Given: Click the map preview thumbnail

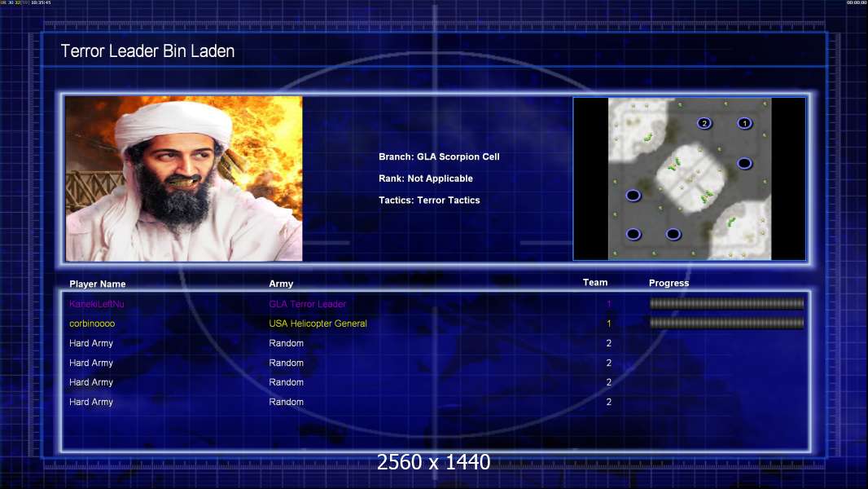Looking at the screenshot, I should coord(690,178).
